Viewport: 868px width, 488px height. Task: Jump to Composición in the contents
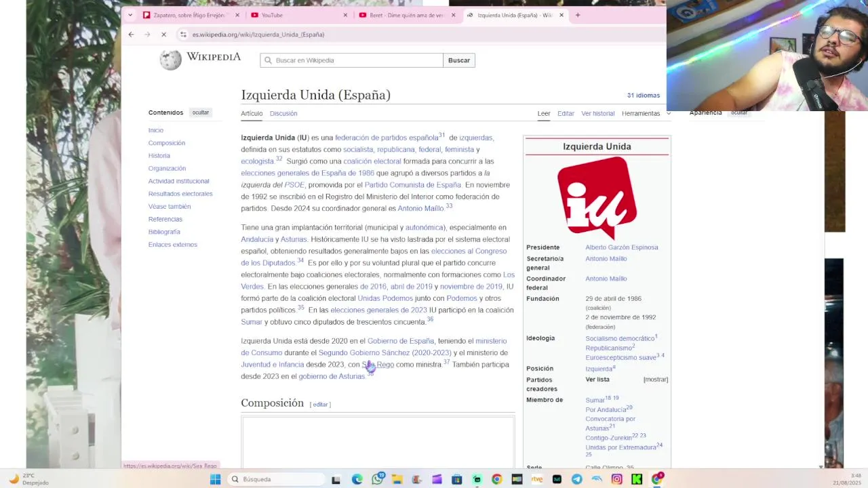(x=167, y=143)
